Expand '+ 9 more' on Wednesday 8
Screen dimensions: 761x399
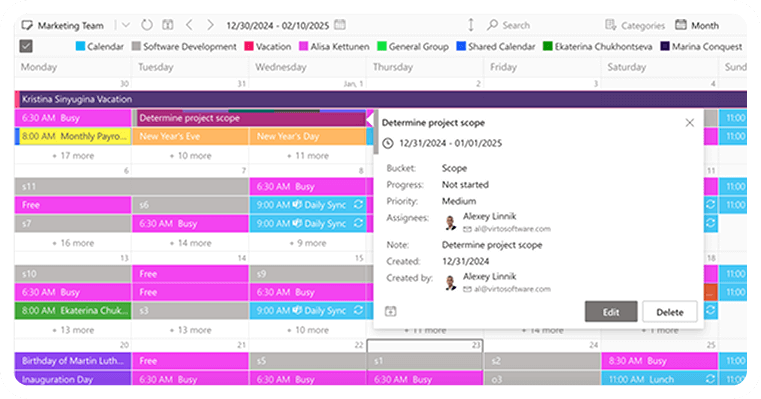click(308, 243)
